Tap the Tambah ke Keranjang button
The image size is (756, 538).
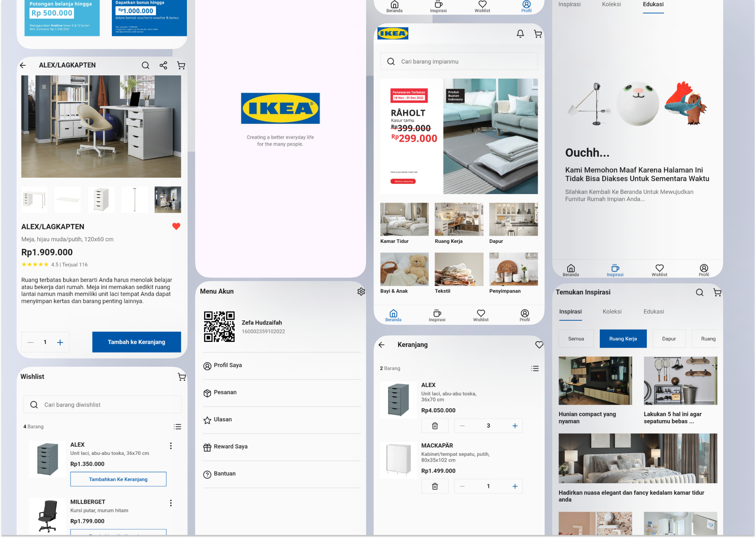(137, 342)
